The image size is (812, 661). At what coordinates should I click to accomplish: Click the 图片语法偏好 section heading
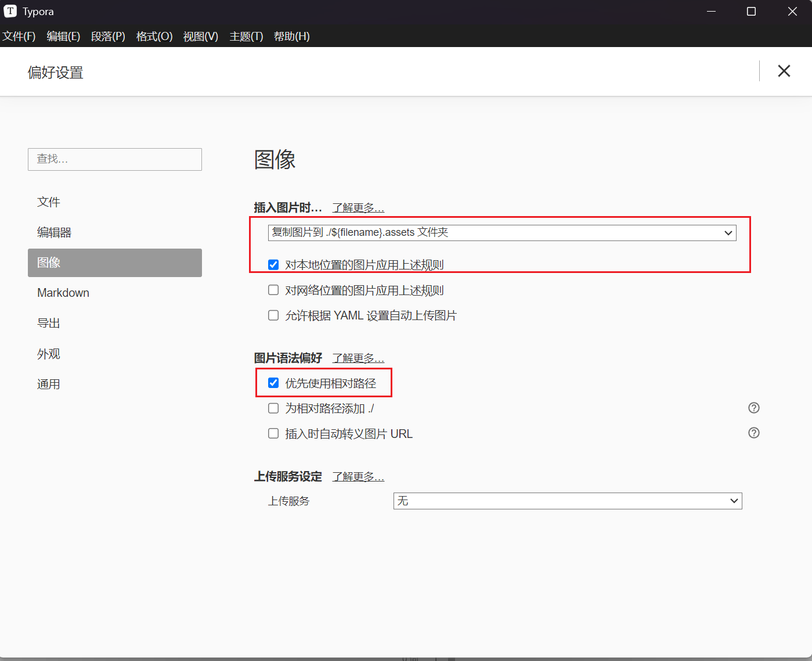tap(288, 358)
